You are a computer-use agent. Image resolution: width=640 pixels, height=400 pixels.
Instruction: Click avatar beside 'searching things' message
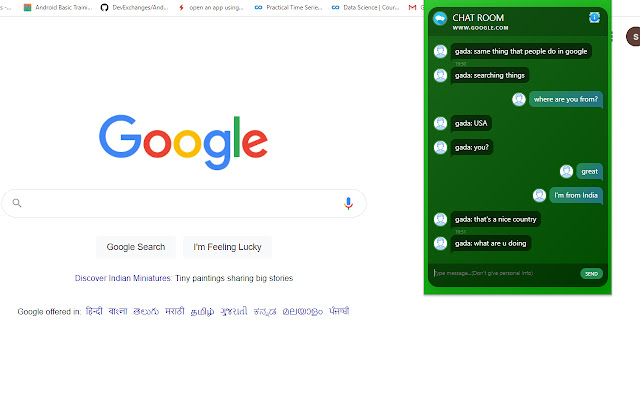(x=440, y=76)
